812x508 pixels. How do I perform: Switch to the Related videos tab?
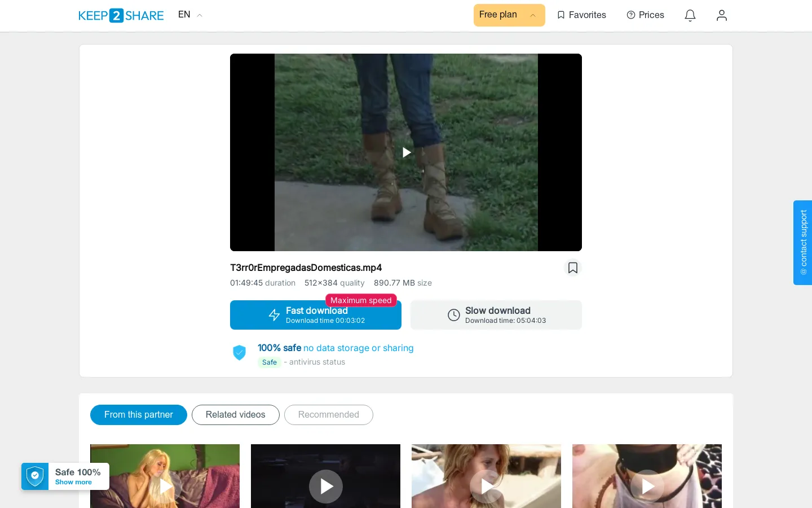(236, 415)
